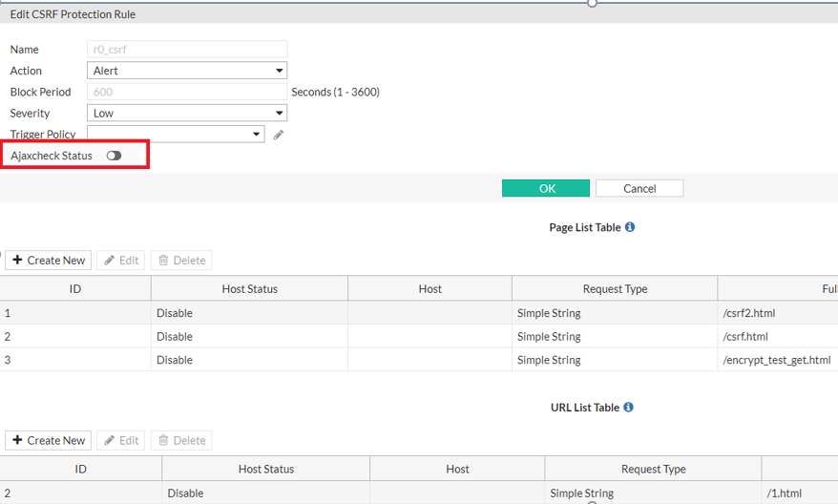Click the Host Status header in URL List
Image resolution: width=838 pixels, height=504 pixels.
pyautogui.click(x=265, y=469)
